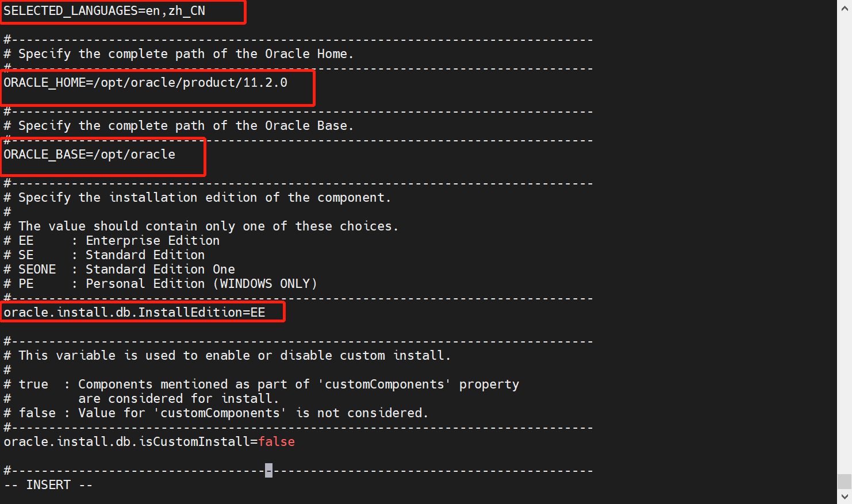Screen dimensions: 852x504
Task: Click the red 'false' value of isCustomInstall
Action: click(x=277, y=442)
